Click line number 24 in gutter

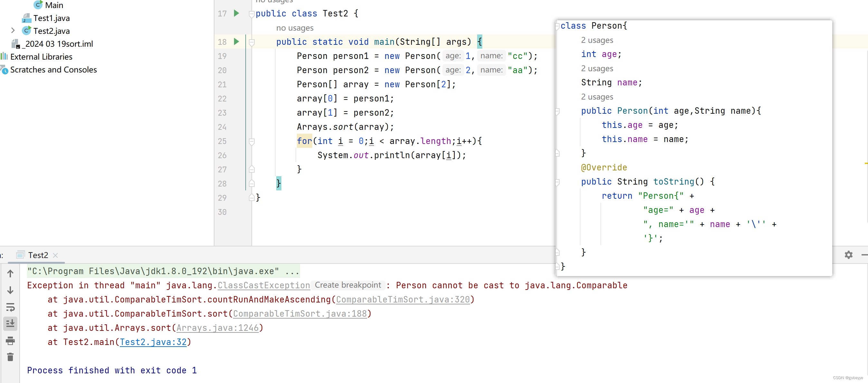tap(222, 127)
